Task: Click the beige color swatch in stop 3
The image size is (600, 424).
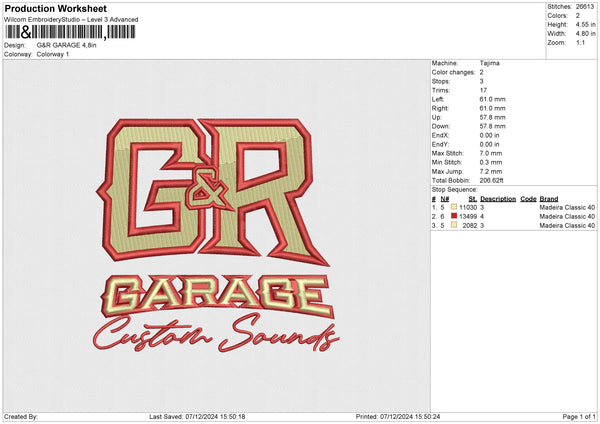Action: tap(453, 226)
